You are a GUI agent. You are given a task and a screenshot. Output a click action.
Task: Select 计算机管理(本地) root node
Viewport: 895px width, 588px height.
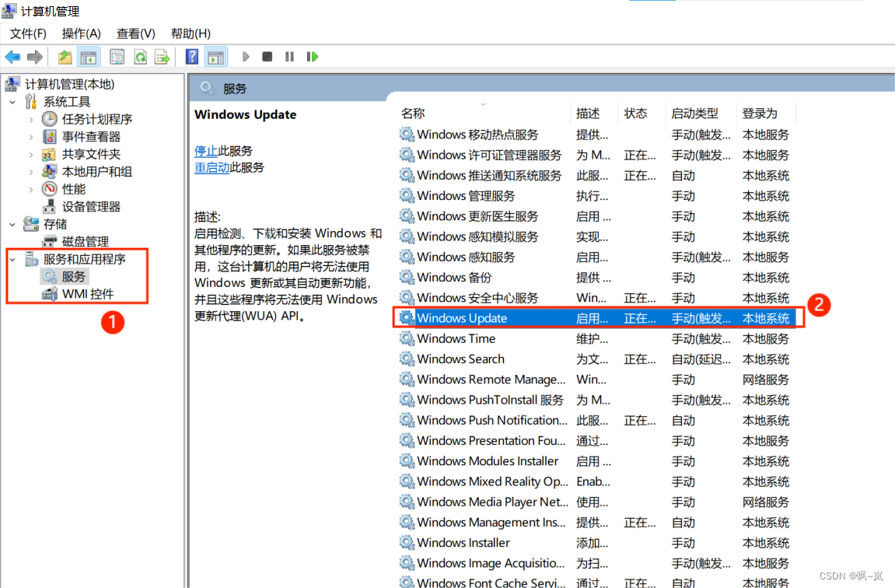click(70, 84)
